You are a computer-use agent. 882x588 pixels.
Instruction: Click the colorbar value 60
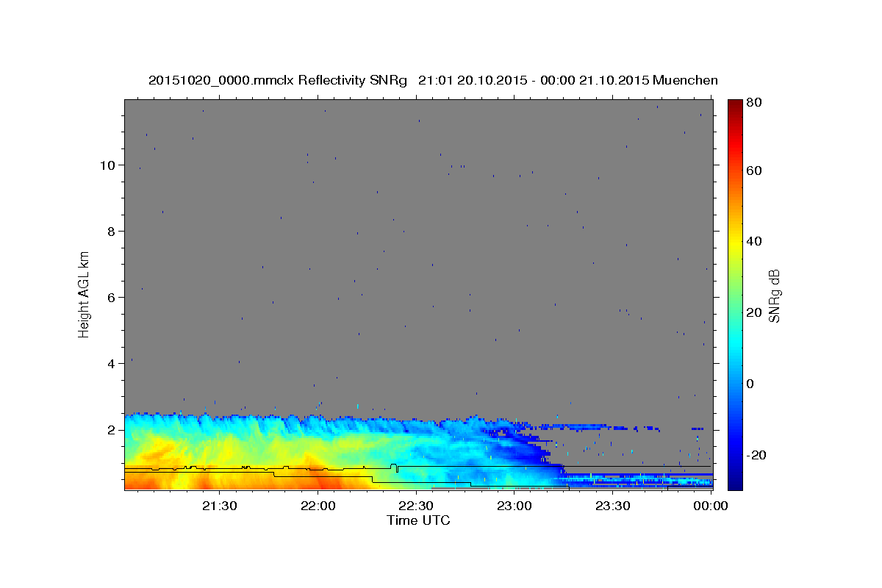[755, 170]
